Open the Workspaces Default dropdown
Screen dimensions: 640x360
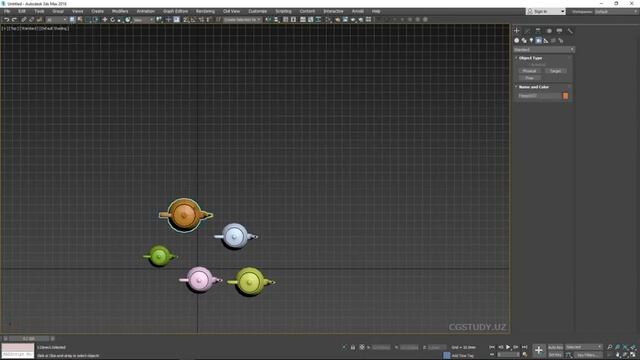click(x=616, y=11)
